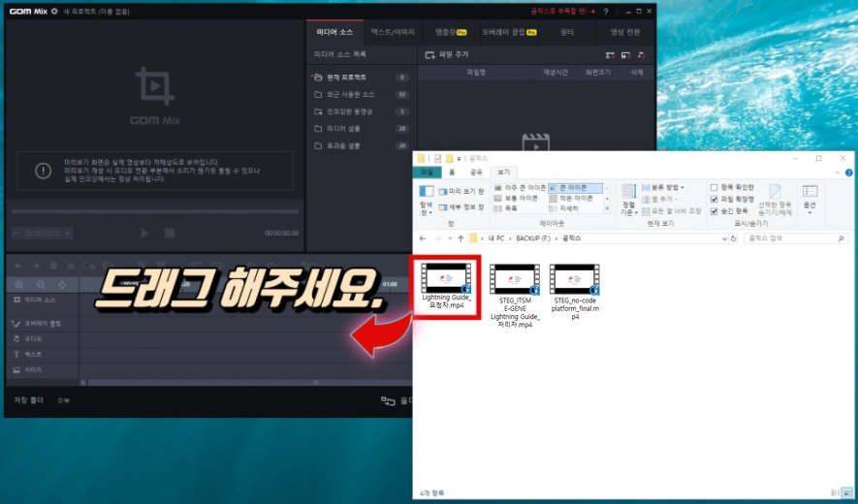
Task: Click the timeline zoom-in magnifier icon
Action: coord(18,284)
